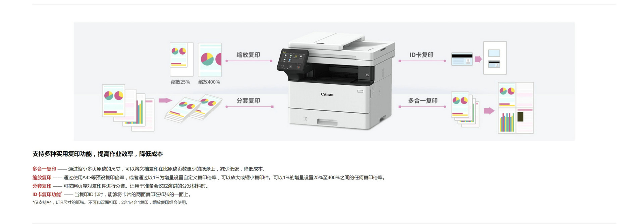
Task: Click the 分套复印 label
Action: (248, 100)
